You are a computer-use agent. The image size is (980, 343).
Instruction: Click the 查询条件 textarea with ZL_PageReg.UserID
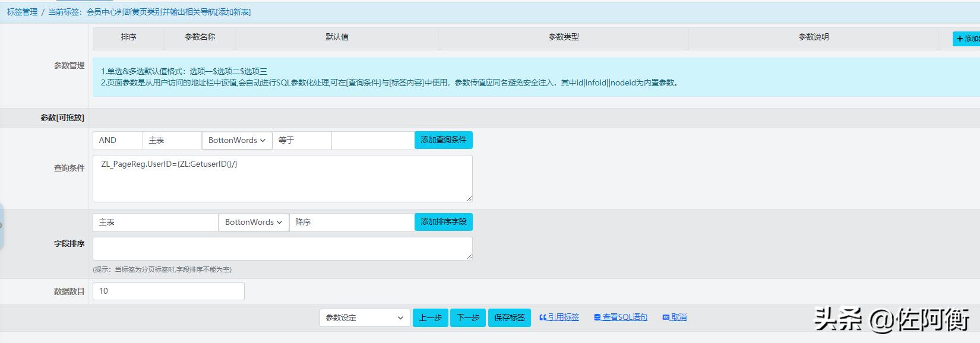[x=283, y=178]
